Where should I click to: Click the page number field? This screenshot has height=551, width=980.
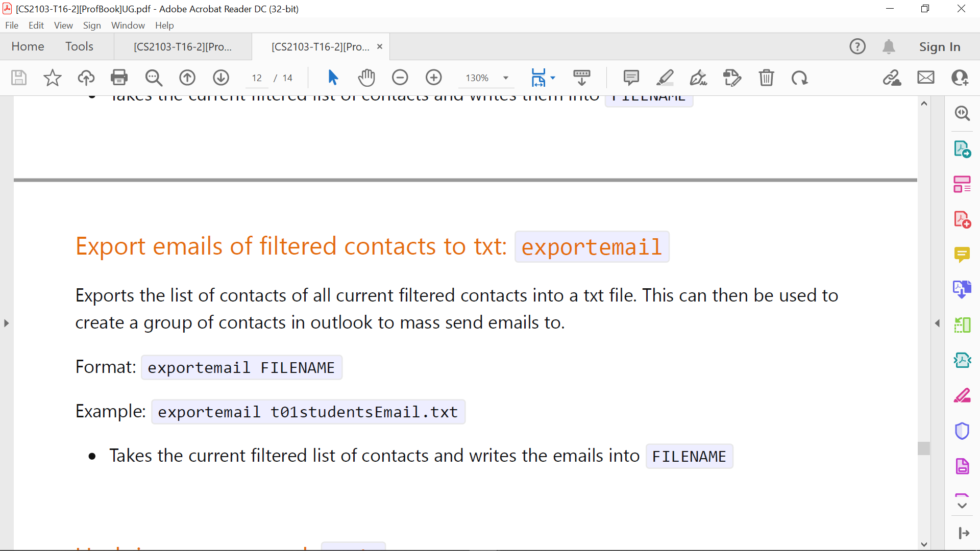(x=257, y=78)
